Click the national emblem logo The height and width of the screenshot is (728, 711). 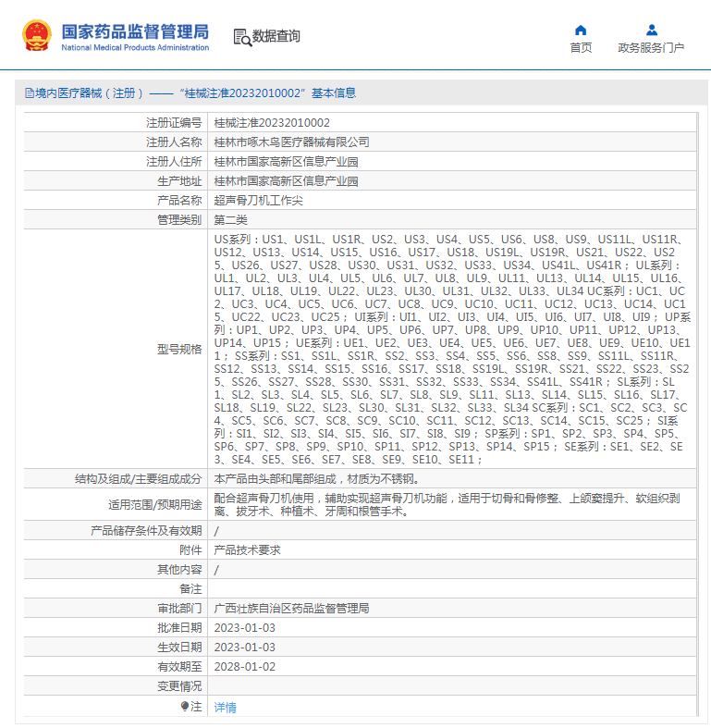(37, 35)
